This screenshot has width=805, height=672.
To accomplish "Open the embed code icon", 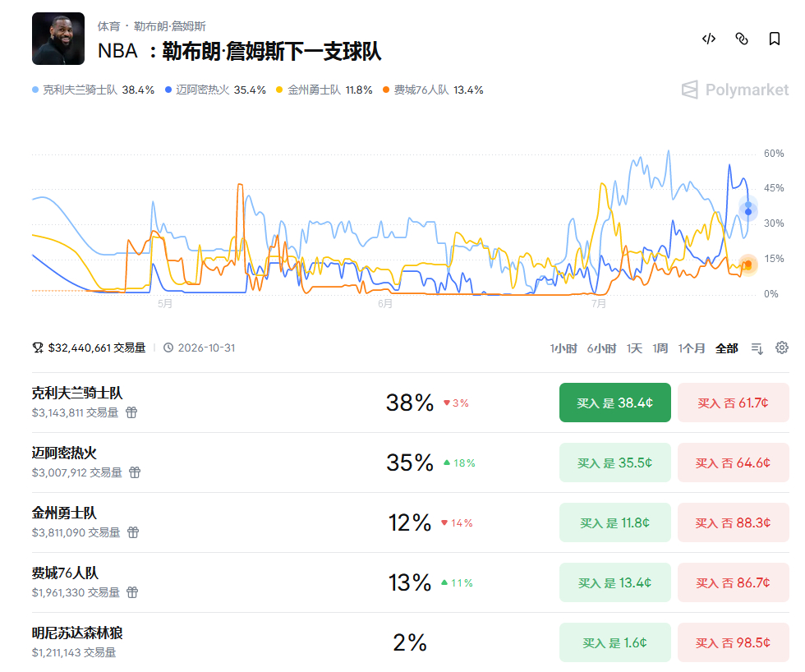I will coord(708,39).
